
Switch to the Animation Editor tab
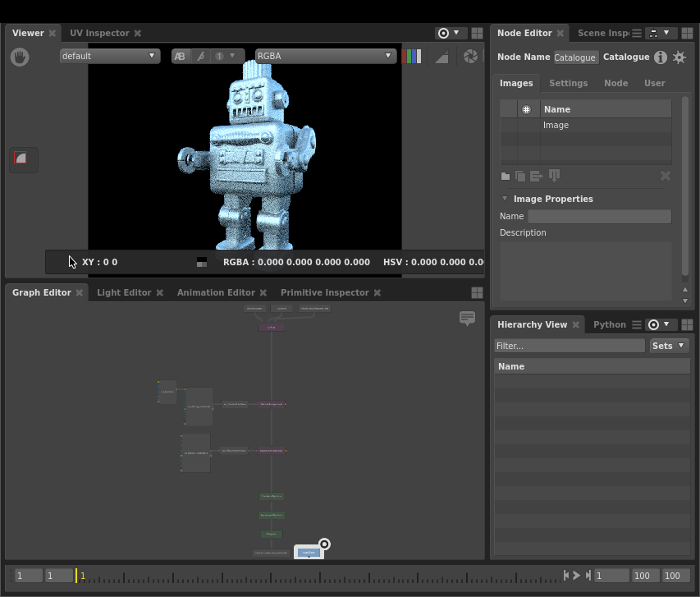(216, 292)
